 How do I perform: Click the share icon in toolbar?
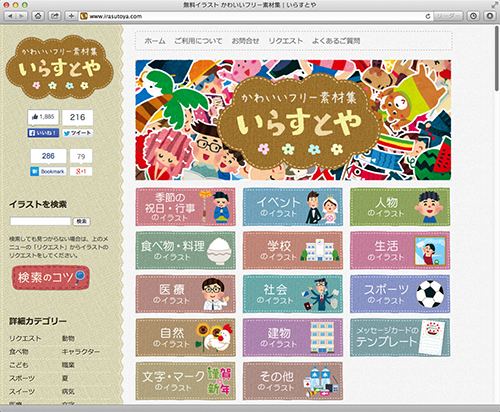click(x=55, y=16)
